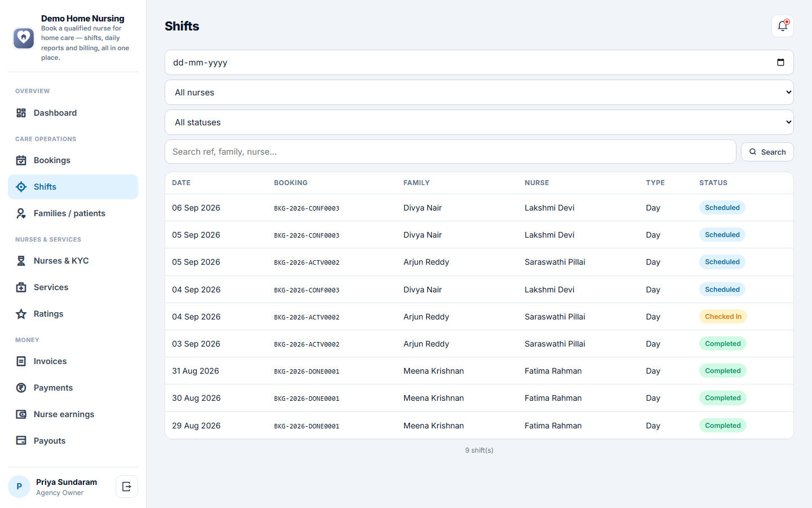This screenshot has width=812, height=508.
Task: Click the Nurse earnings wallet icon
Action: pos(21,414)
